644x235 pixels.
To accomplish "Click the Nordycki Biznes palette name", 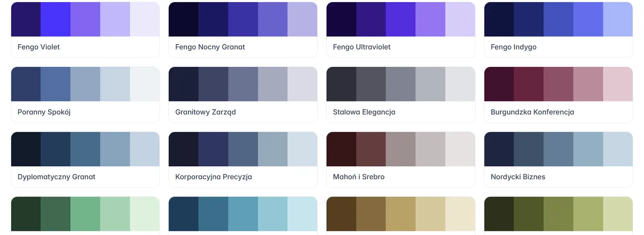I will pos(518,177).
